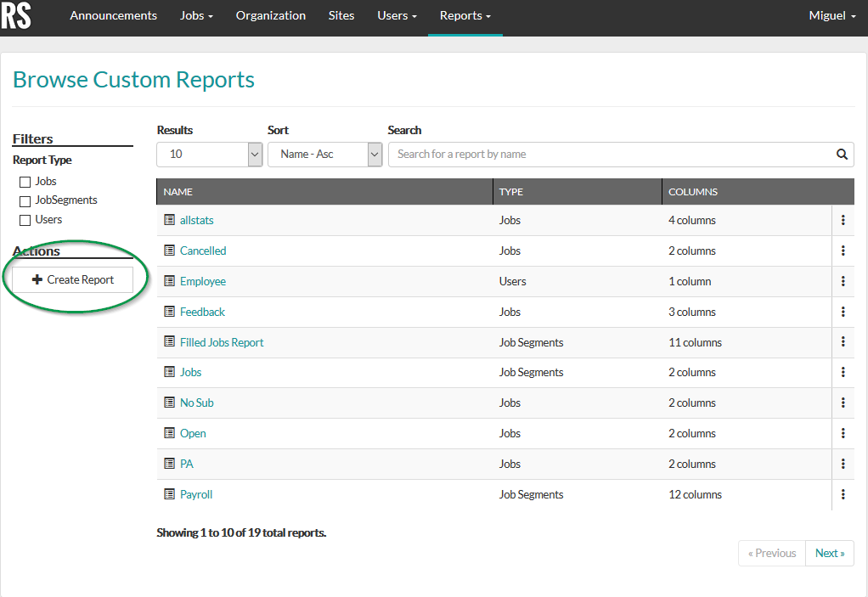Viewport: 868px width, 597px height.
Task: Open the Sort dropdown showing Name - Asc
Action: 324,154
